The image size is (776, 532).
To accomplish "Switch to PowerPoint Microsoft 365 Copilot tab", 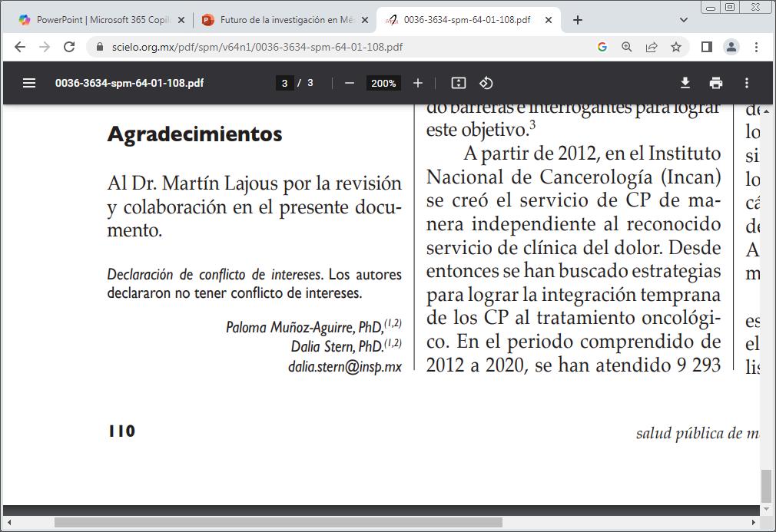I will (101, 20).
